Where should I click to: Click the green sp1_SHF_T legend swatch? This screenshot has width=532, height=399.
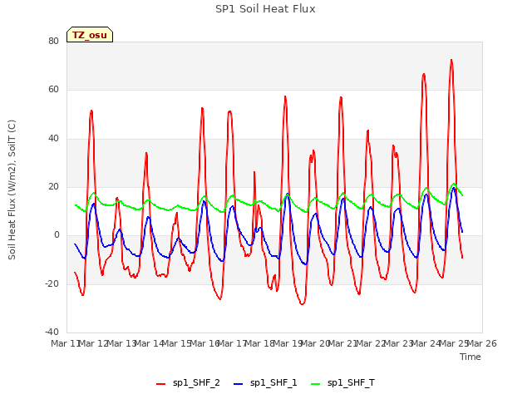click(316, 384)
